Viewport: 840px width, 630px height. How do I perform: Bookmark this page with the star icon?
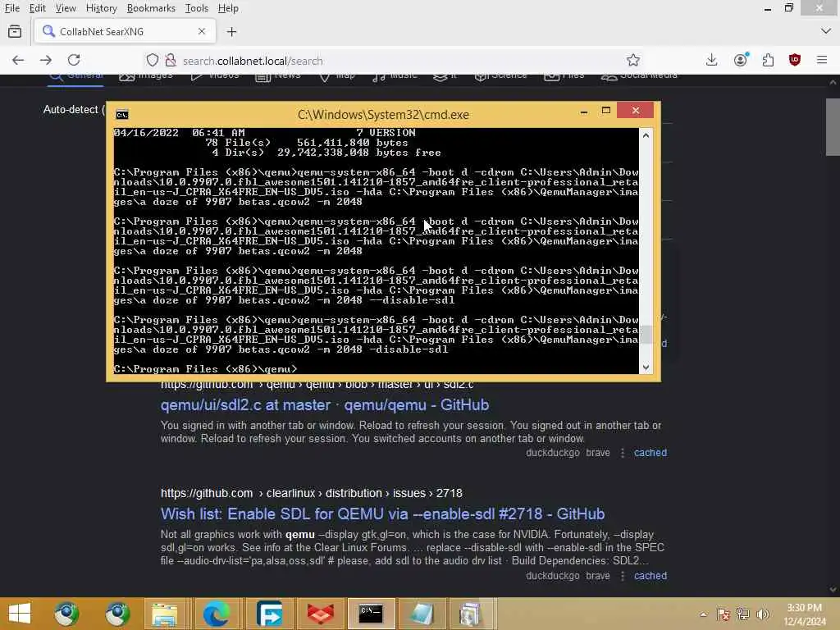[x=633, y=60]
